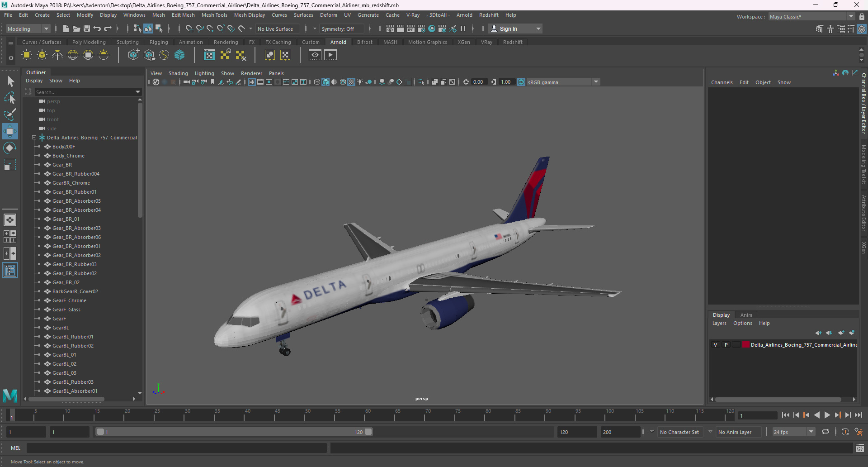Screen dimensions: 868x467
Task: Pick the Scale tool
Action: click(x=10, y=165)
